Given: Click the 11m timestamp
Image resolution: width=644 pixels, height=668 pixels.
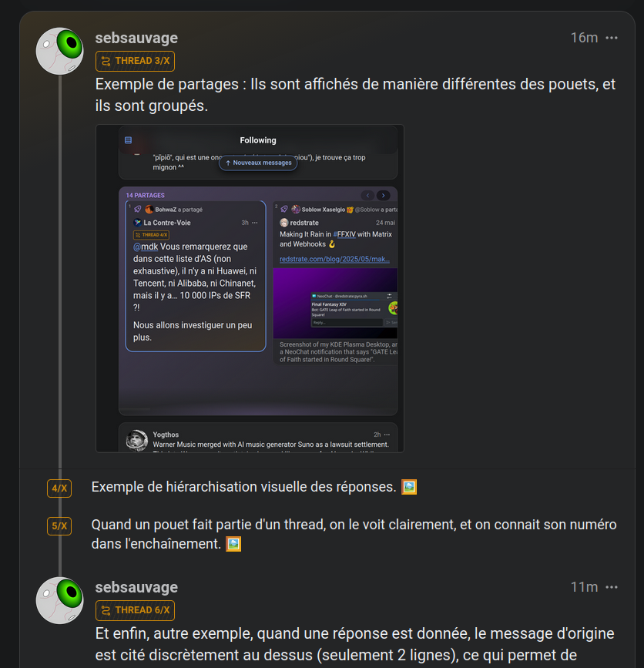Looking at the screenshot, I should 584,587.
